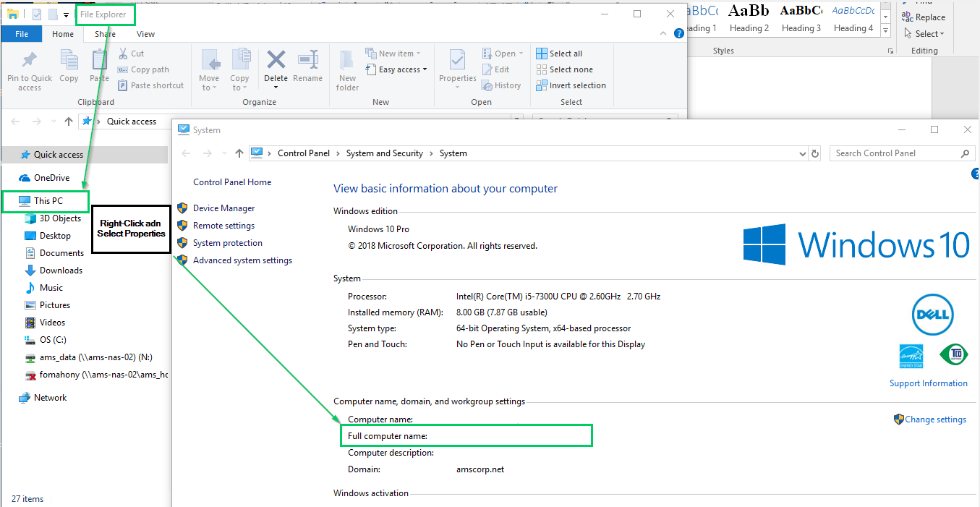Apply the Heading 2 style in Word
980x507 pixels.
click(x=749, y=19)
